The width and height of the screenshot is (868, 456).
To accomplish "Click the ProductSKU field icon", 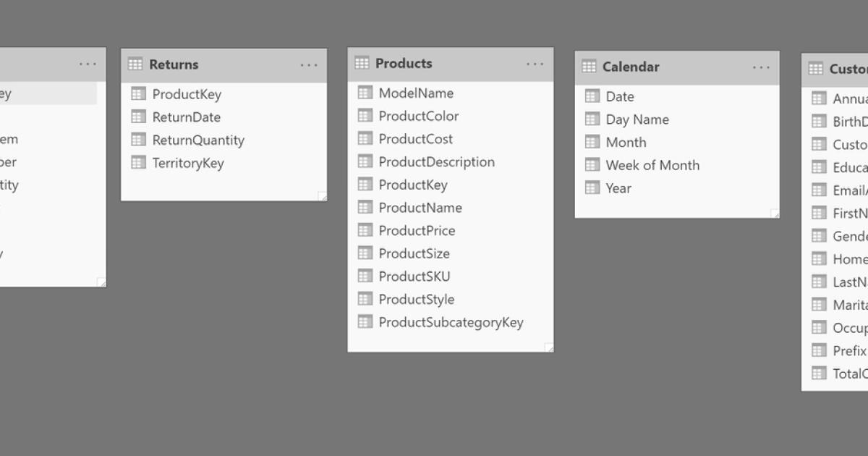I will click(x=365, y=276).
